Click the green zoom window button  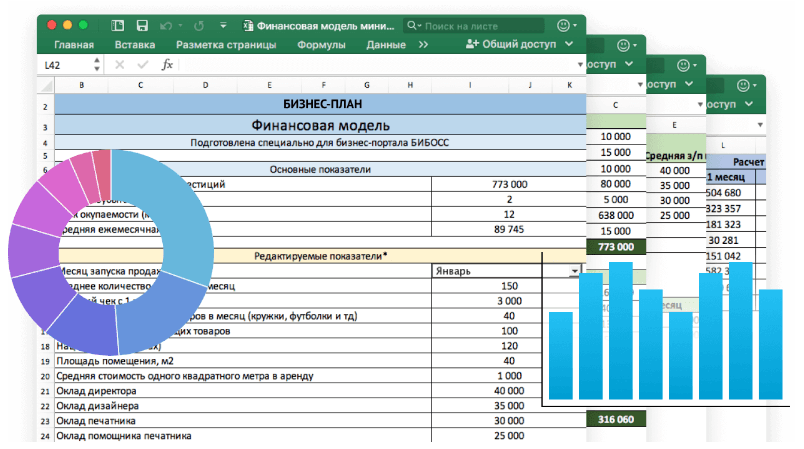[x=83, y=25]
